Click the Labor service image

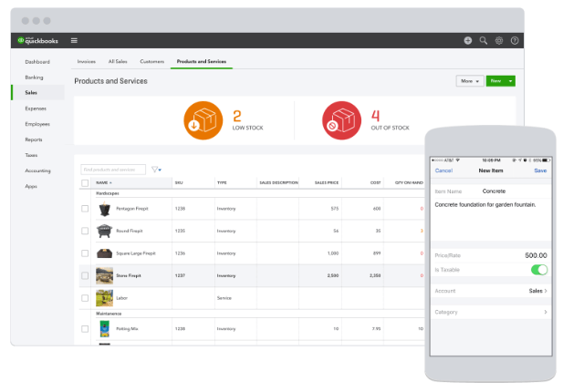click(x=105, y=298)
